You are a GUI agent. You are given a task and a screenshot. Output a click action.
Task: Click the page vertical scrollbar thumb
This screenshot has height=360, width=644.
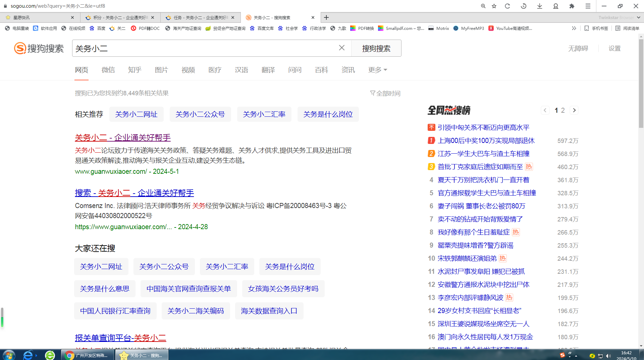(x=641, y=84)
